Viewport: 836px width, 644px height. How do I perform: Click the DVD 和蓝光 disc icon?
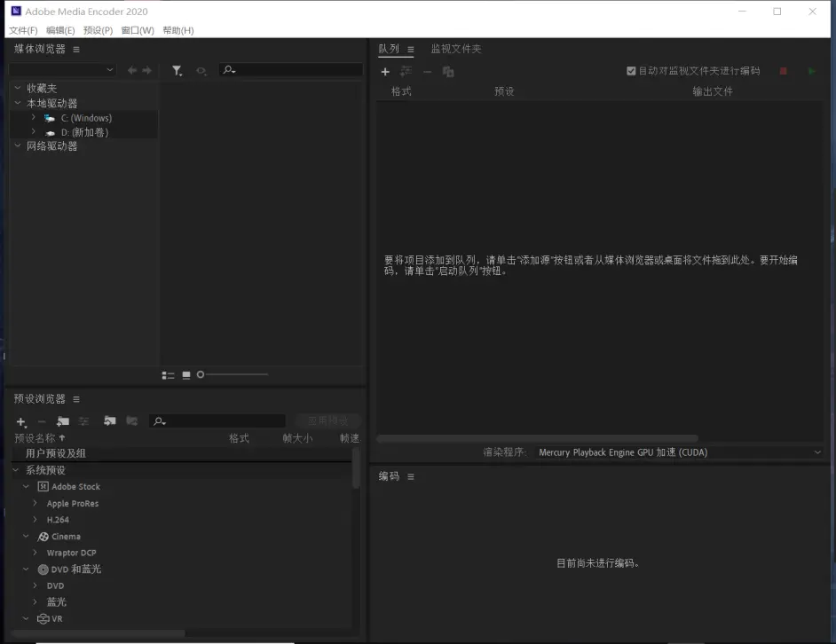[x=43, y=569]
